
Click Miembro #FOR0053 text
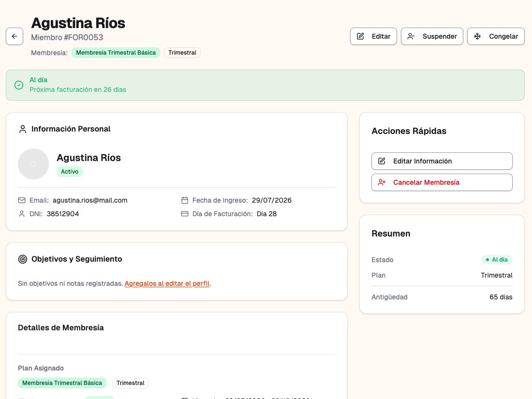67,37
